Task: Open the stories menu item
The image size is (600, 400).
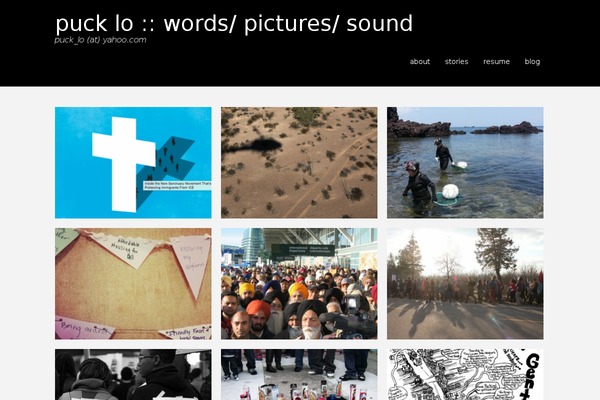Action: [x=457, y=62]
